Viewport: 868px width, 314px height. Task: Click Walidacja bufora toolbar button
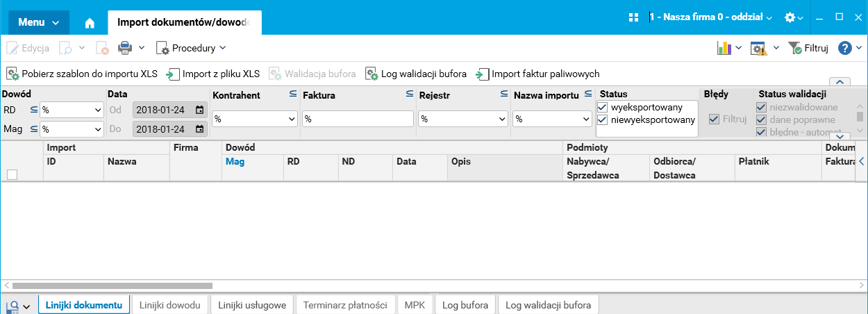point(312,74)
